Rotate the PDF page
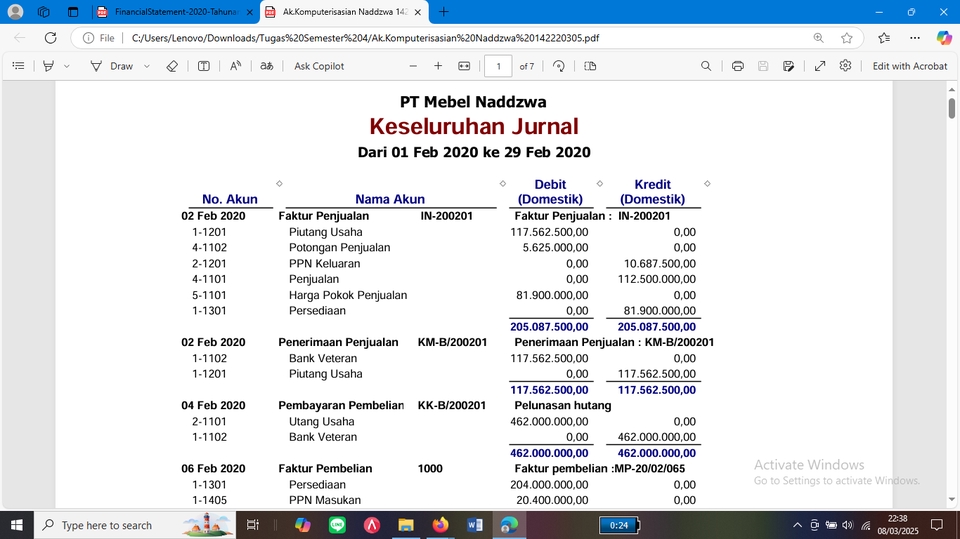Viewport: 960px width, 539px height. pos(558,66)
